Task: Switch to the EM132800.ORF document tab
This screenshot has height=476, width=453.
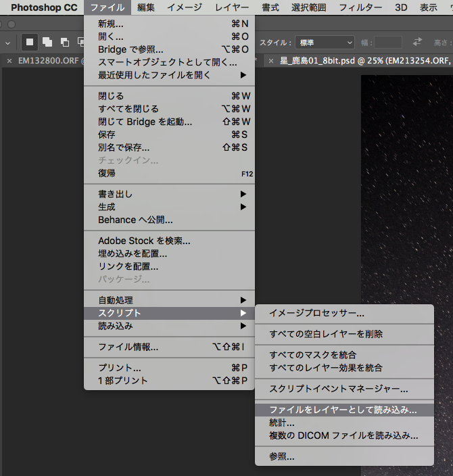Action: [49, 61]
